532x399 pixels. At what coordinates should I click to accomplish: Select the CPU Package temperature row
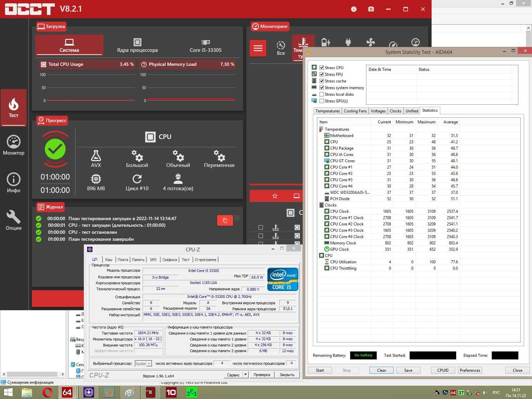tap(388, 148)
